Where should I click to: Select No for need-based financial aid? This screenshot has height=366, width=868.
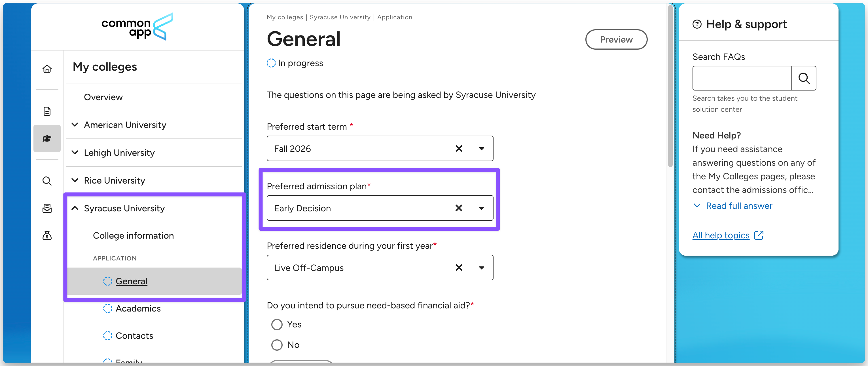tap(277, 345)
